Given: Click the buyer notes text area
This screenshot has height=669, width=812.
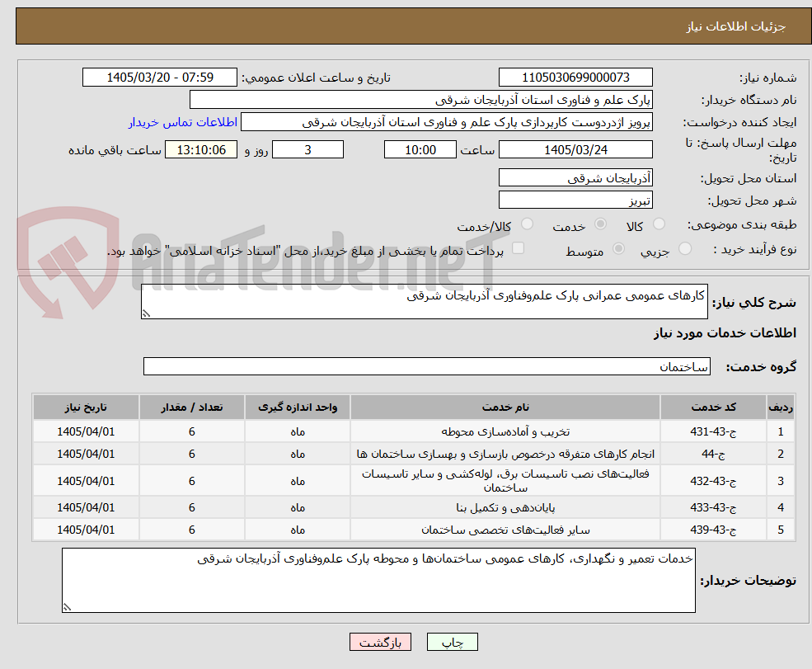Looking at the screenshot, I should point(378,581).
